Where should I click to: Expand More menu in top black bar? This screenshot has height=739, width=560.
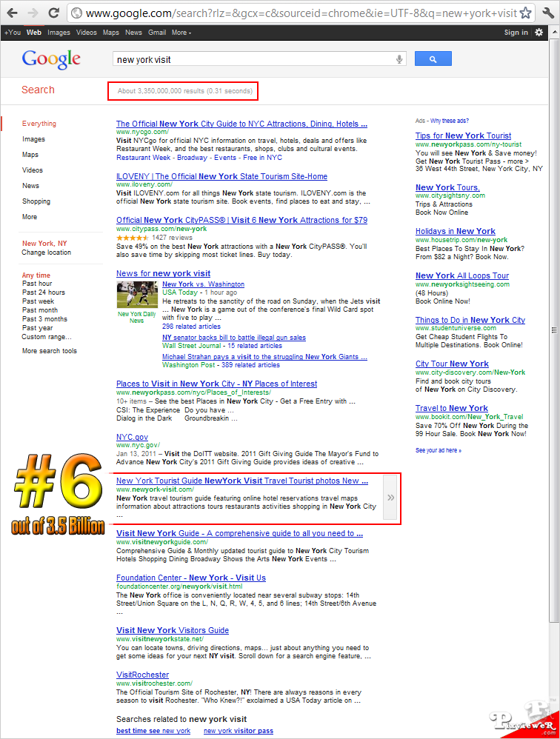coord(181,33)
